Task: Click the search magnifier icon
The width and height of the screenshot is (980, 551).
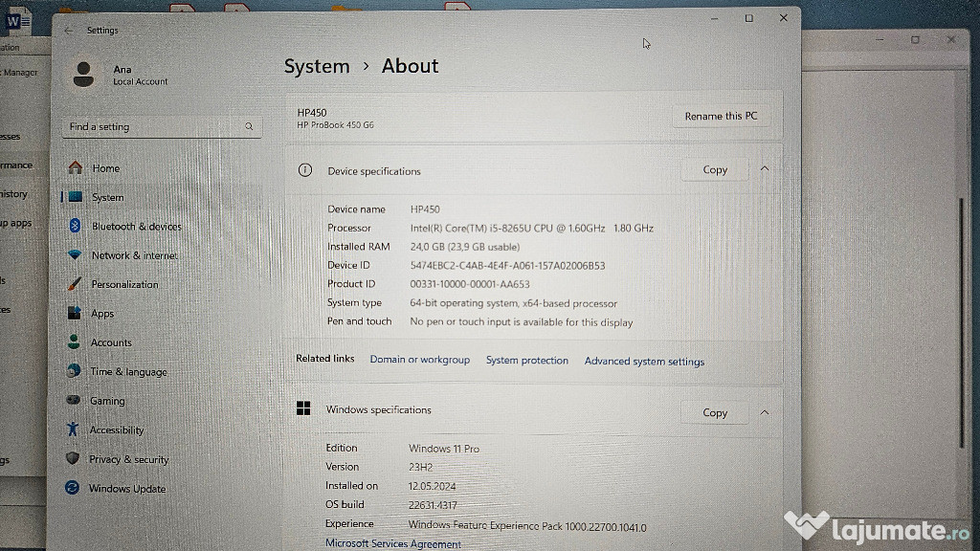Action: [249, 127]
